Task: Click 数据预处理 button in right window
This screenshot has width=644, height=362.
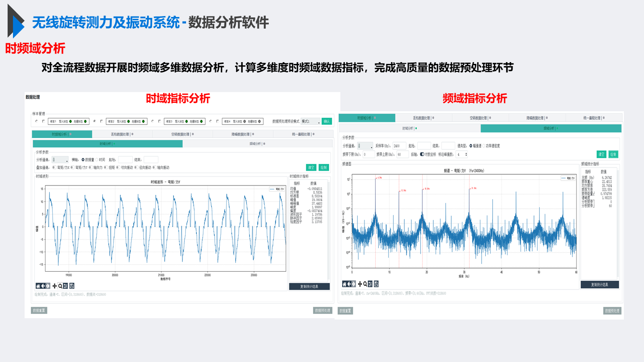Action: (x=612, y=311)
